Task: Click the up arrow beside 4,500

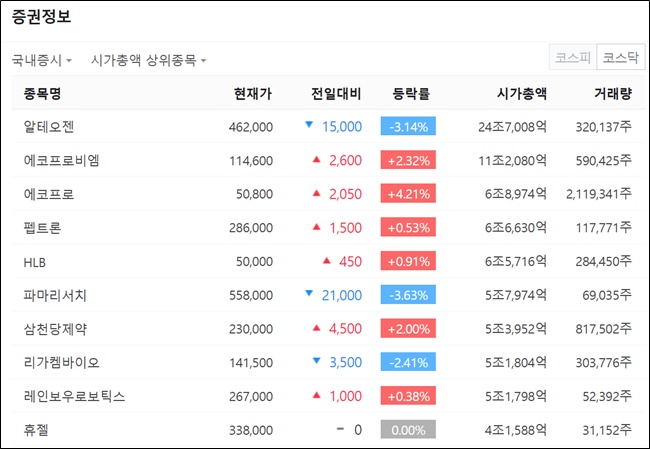Action: (317, 328)
